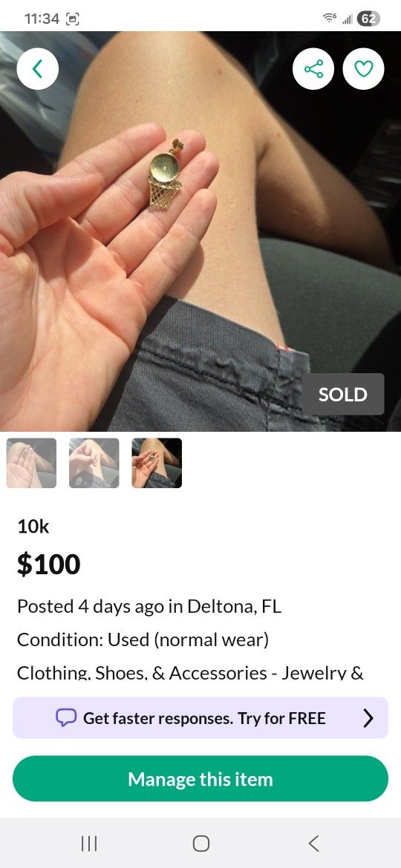Viewport: 401px width, 868px height.
Task: Tap Android back navigation button
Action: 313,843
